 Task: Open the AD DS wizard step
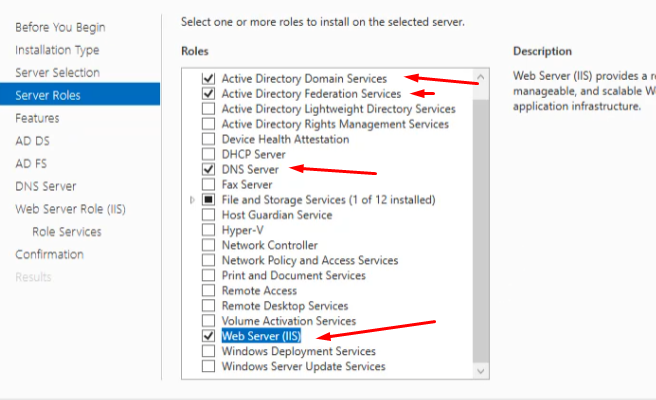[x=32, y=141]
